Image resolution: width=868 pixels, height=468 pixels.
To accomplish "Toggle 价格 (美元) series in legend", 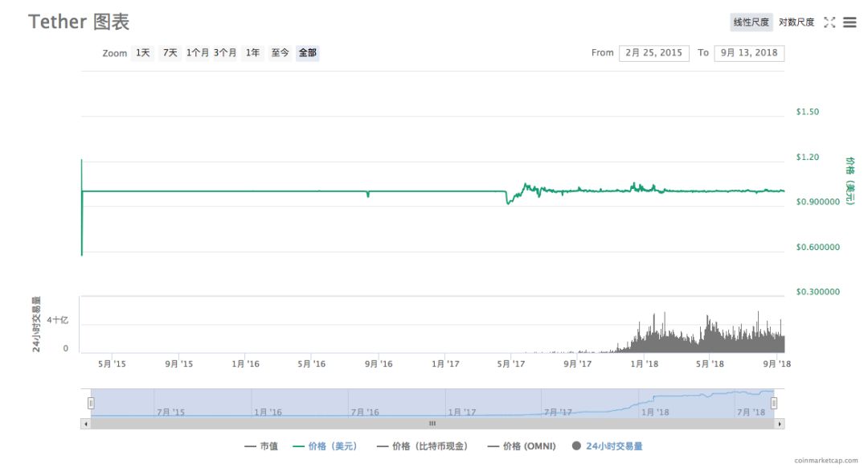I will [325, 445].
